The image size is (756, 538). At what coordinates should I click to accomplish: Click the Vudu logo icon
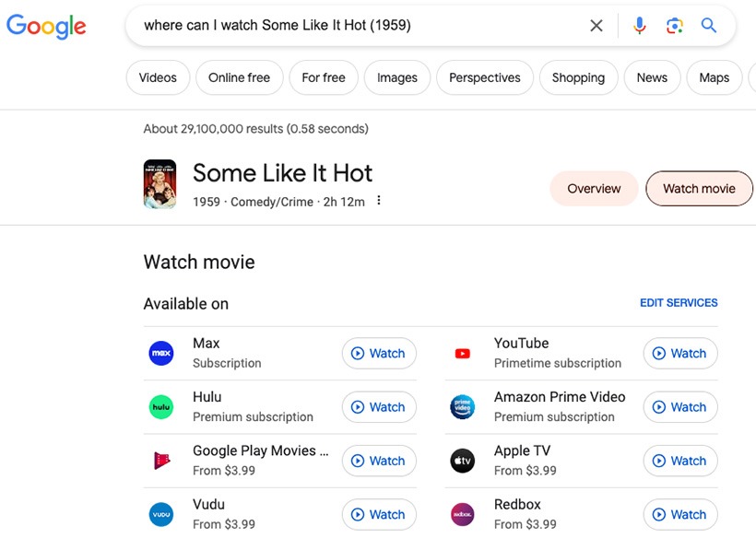(161, 514)
